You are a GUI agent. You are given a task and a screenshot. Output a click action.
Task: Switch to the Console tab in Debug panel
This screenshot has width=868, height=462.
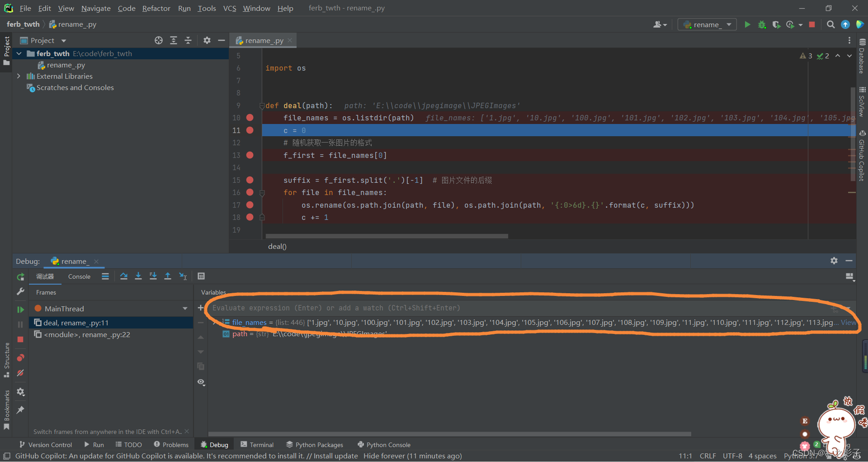coord(79,276)
